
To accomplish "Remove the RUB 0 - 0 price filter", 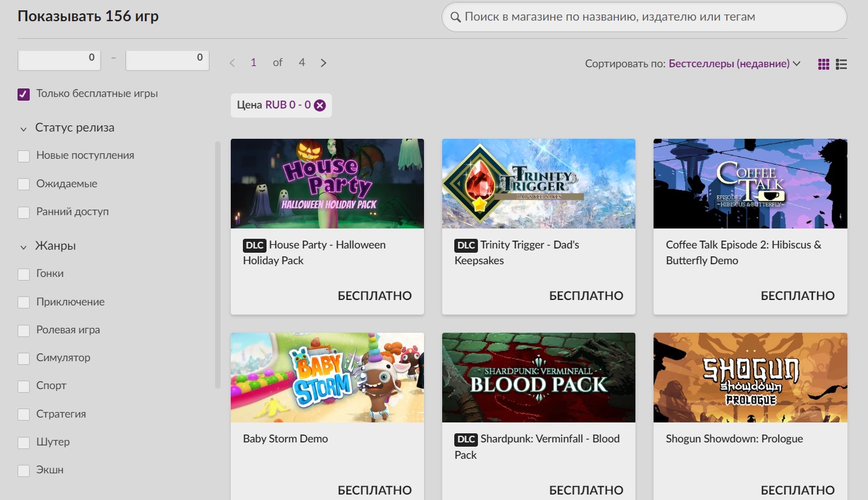I will [x=320, y=105].
